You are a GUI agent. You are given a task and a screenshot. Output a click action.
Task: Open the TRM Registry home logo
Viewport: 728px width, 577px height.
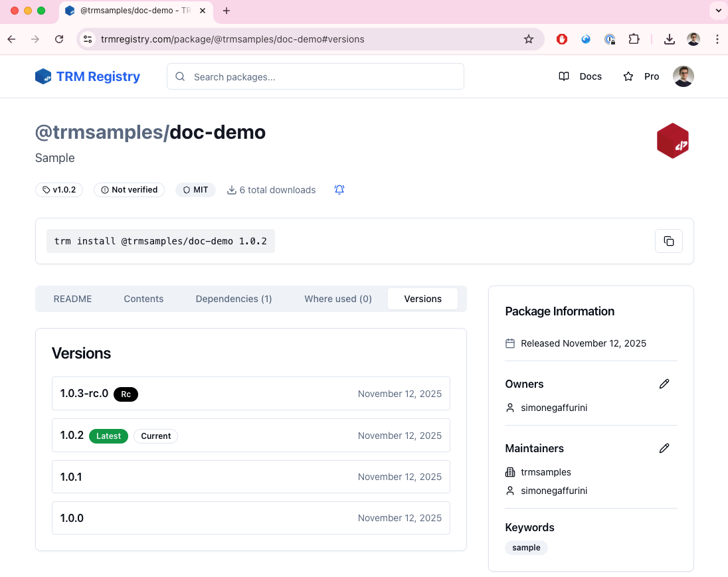click(x=88, y=76)
